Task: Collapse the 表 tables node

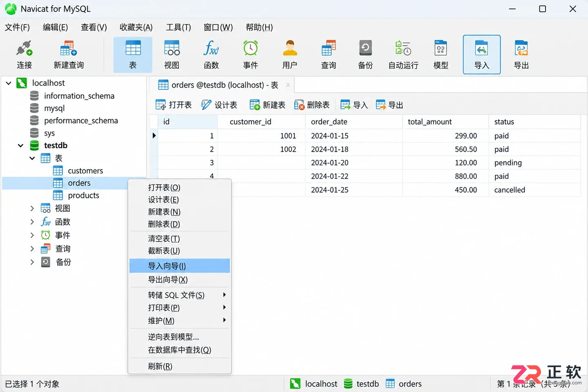Action: (x=32, y=158)
